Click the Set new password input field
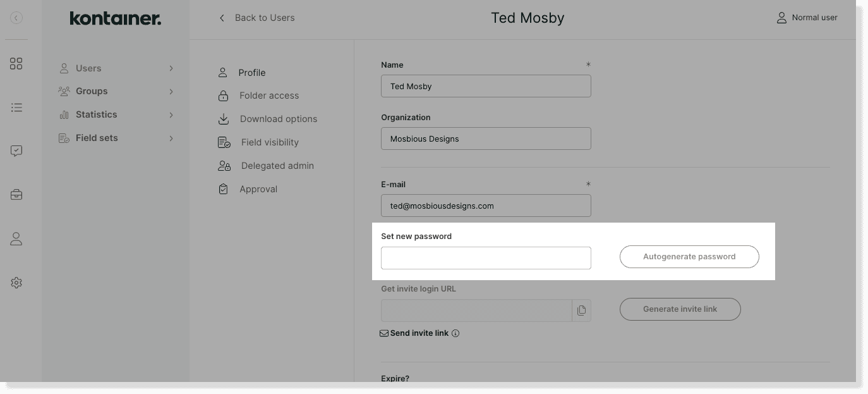Viewport: 868px width, 394px height. [x=486, y=257]
